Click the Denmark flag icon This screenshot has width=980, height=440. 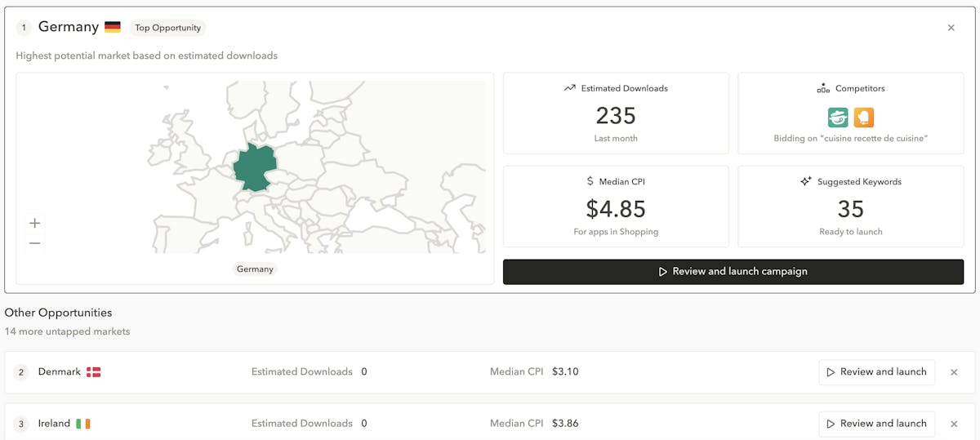(x=94, y=372)
